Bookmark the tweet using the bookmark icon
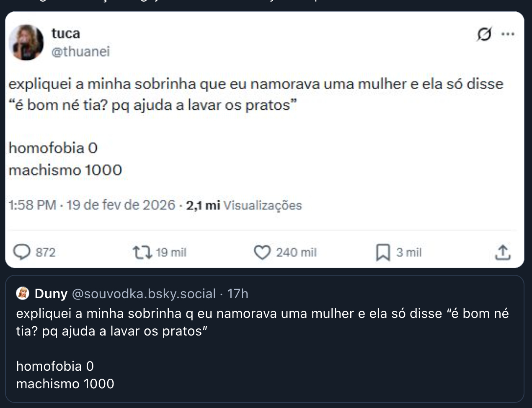The width and height of the screenshot is (532, 408). pyautogui.click(x=383, y=252)
